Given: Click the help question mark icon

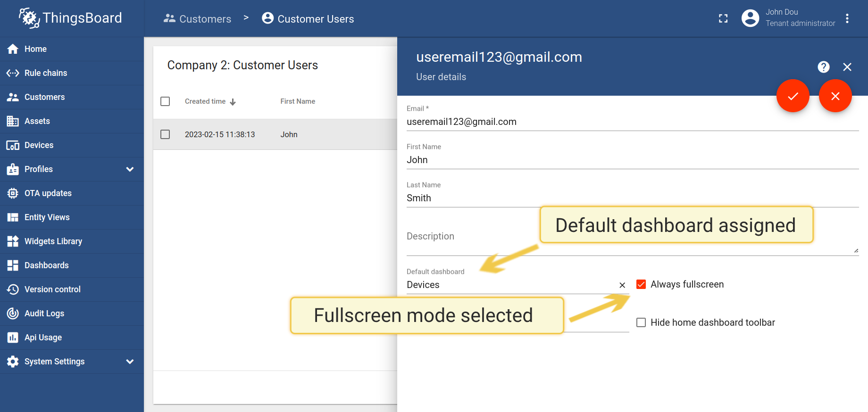Looking at the screenshot, I should point(823,67).
